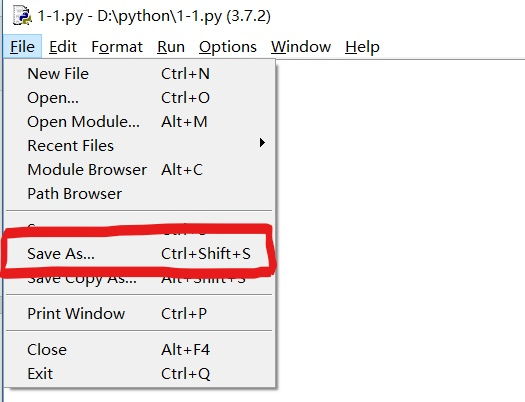
Task: Choose Save As... in File menu
Action: click(140, 253)
